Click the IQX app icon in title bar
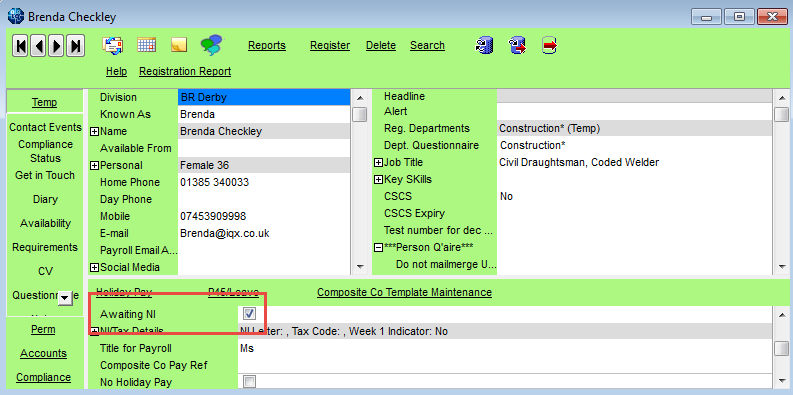This screenshot has height=395, width=793. tap(15, 16)
